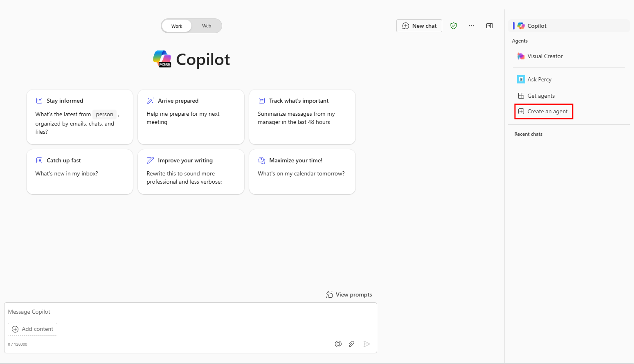Click the New chat plus icon
This screenshot has width=634, height=364.
(x=406, y=26)
